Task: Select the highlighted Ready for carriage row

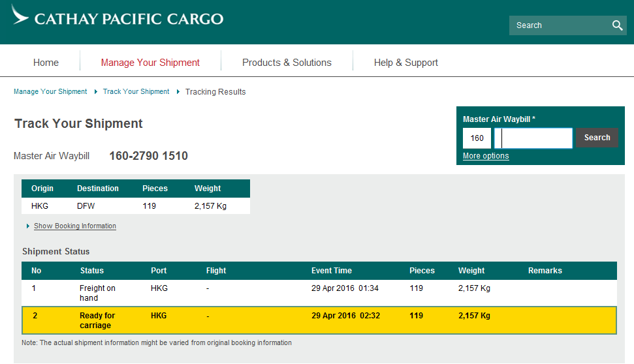Action: point(319,320)
